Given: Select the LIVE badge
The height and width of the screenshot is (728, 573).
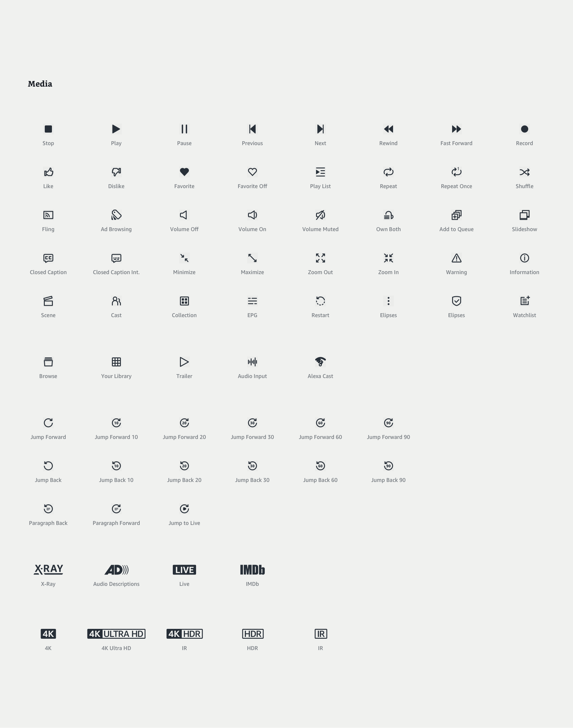Looking at the screenshot, I should tap(184, 569).
